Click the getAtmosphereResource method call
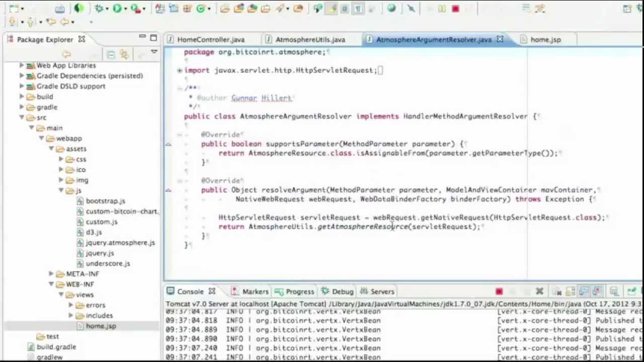Screen dimensions: 644x362 pyautogui.click(x=363, y=227)
